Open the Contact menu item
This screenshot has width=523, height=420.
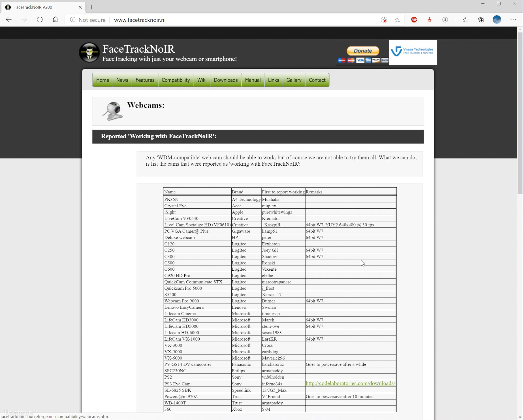pos(317,80)
